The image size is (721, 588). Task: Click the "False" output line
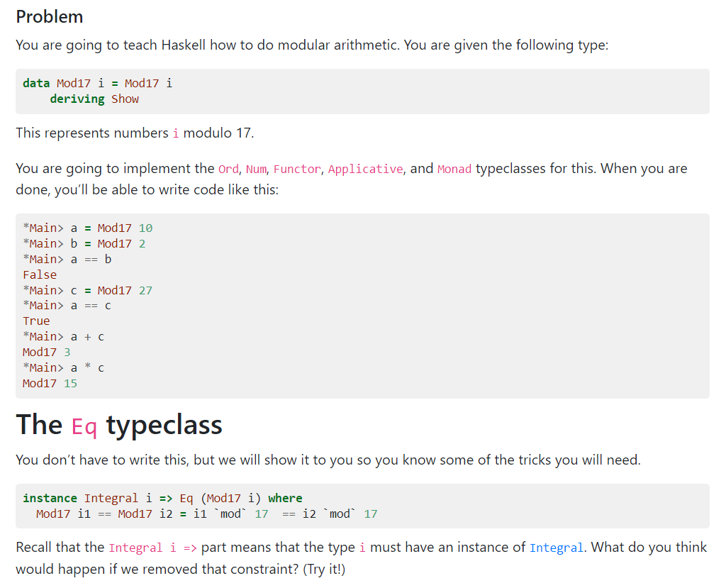click(40, 274)
